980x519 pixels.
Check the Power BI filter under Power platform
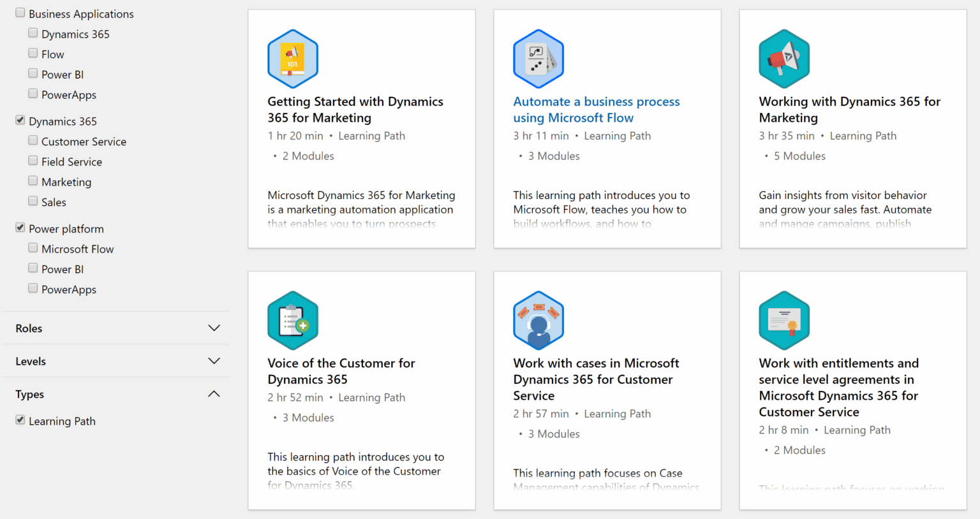(x=33, y=268)
